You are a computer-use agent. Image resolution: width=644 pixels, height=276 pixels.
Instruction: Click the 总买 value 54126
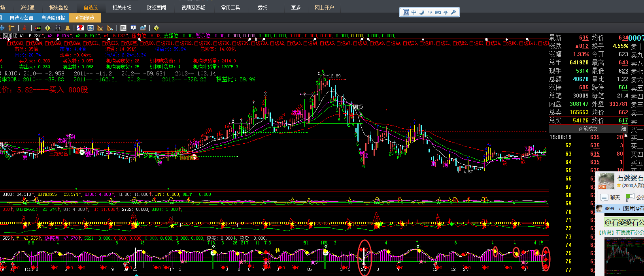(x=581, y=120)
